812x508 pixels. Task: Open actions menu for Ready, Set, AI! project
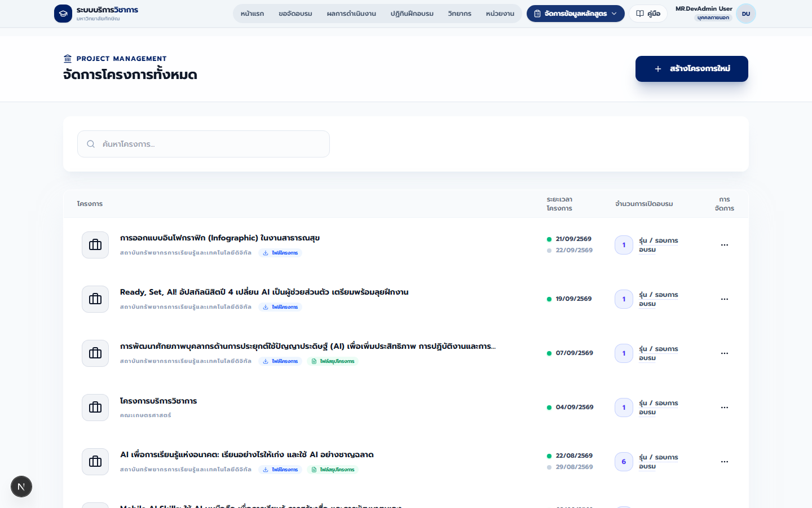coord(725,299)
